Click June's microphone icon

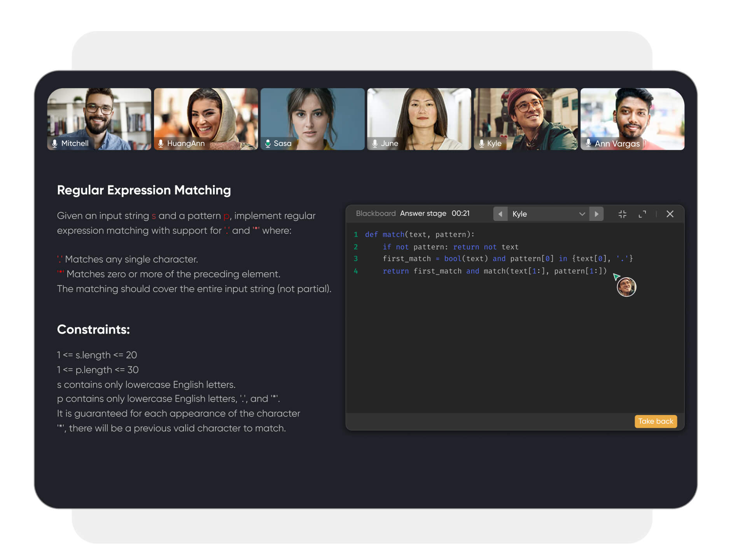click(x=374, y=143)
